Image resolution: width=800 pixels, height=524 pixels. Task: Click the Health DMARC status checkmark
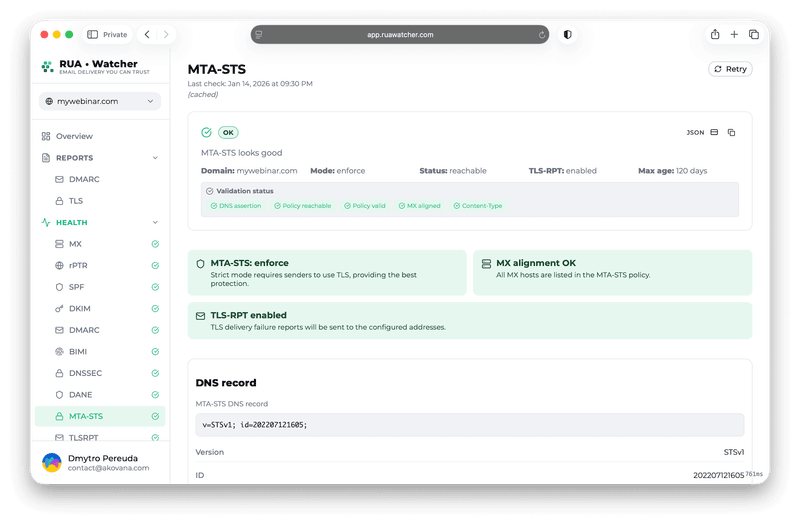(155, 330)
